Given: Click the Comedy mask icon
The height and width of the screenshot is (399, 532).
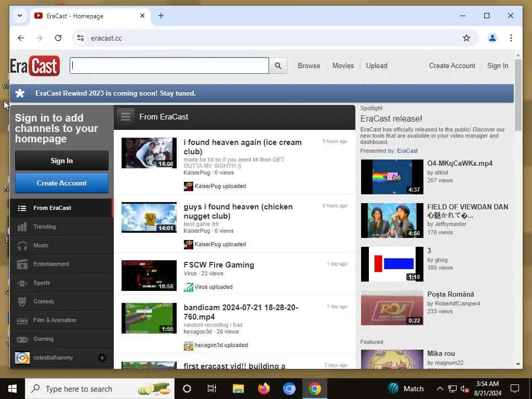Looking at the screenshot, I should coord(22,302).
